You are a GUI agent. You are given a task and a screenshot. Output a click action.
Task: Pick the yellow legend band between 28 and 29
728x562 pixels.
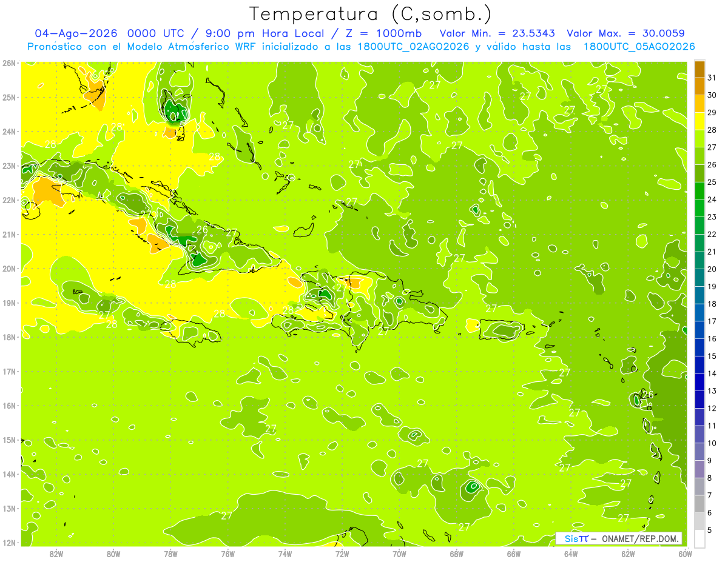pos(699,121)
